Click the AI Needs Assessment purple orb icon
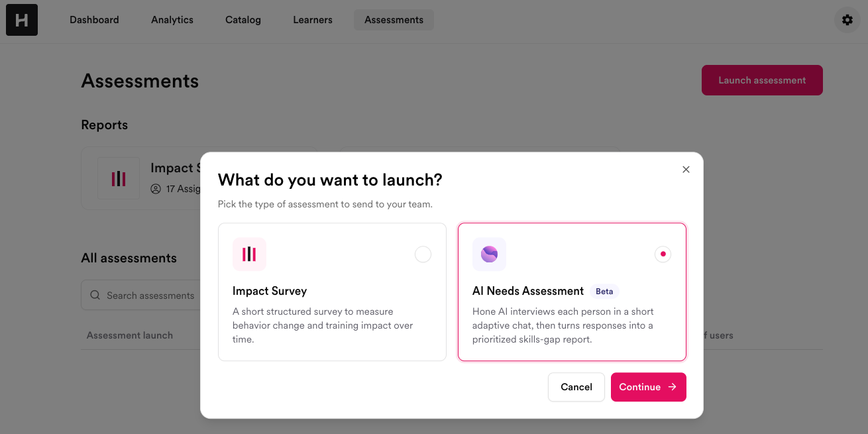This screenshot has width=868, height=434. (489, 254)
